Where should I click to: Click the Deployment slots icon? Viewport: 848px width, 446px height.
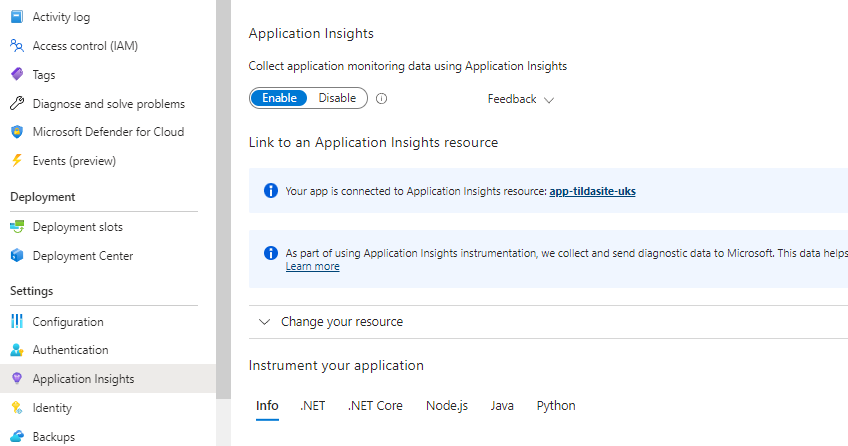[17, 227]
